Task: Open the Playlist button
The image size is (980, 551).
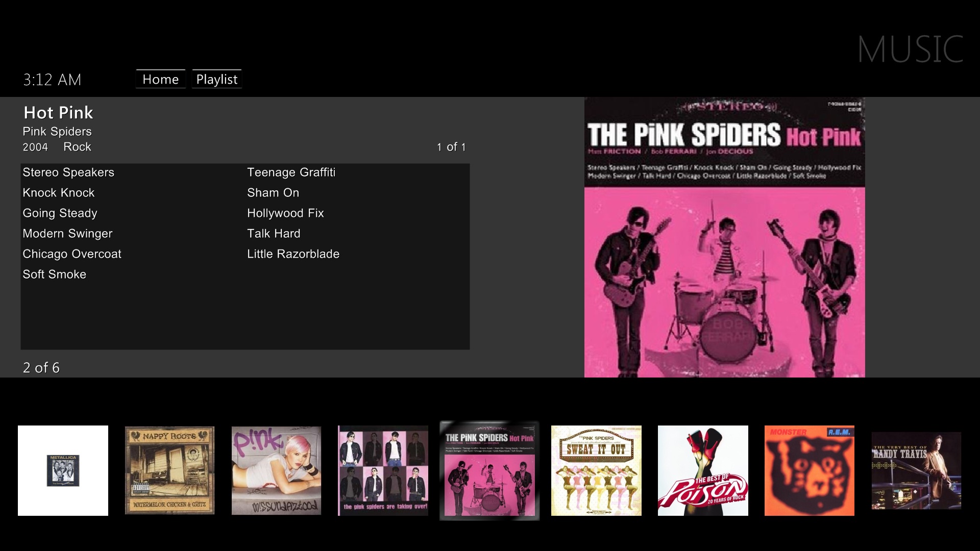Action: pos(217,79)
